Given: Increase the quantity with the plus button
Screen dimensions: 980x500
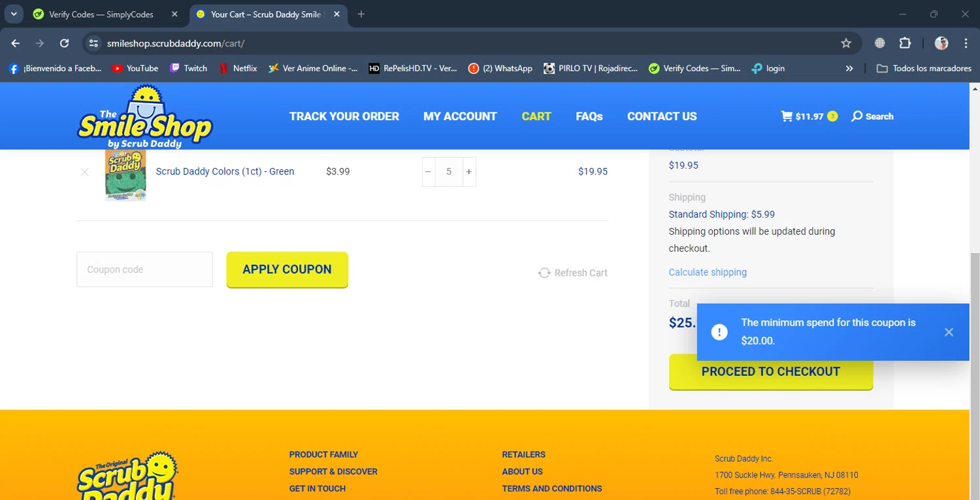Looking at the screenshot, I should (468, 172).
